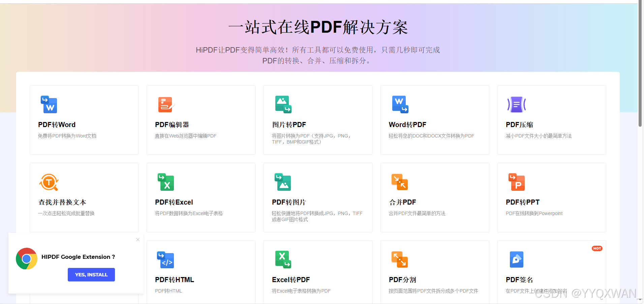Viewport: 644px width, 304px height.
Task: Click the PDF转图片 teal image icon
Action: [x=283, y=182]
